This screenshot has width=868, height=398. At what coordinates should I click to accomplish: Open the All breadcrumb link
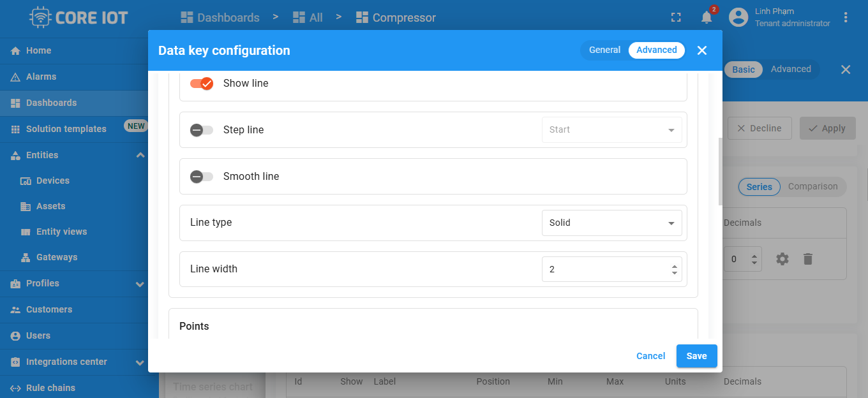click(308, 18)
